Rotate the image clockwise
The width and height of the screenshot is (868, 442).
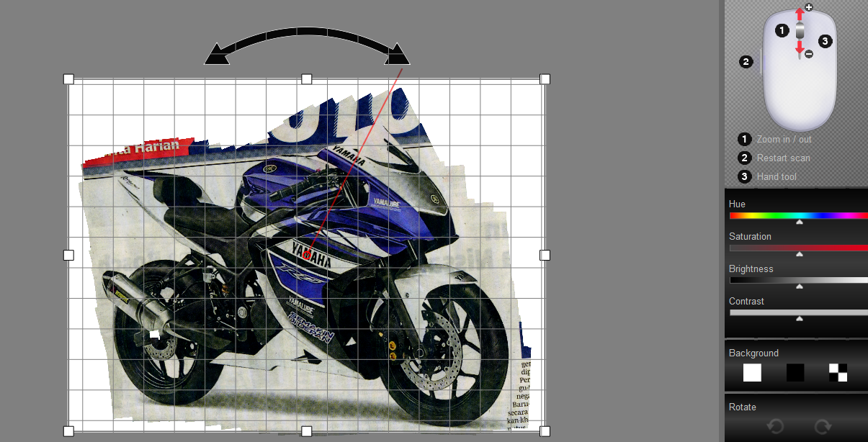coord(823,427)
